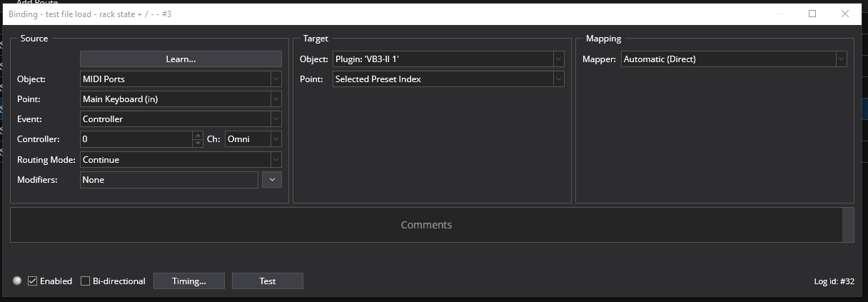
Task: Uncheck the Enabled checkbox
Action: click(32, 281)
